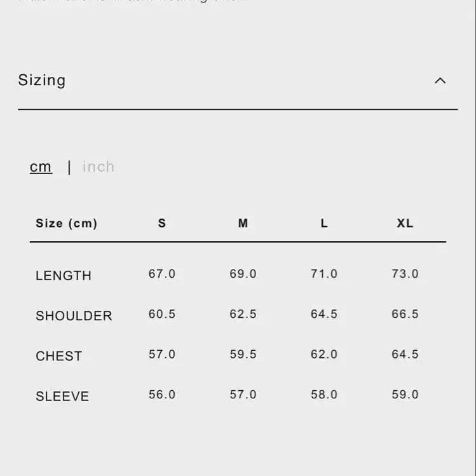
Task: Click the 62.5 shoulder value for M
Action: 243,314
